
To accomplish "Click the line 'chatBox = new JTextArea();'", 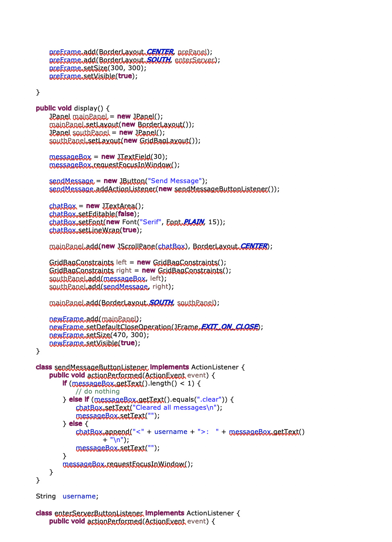I will [96, 206].
